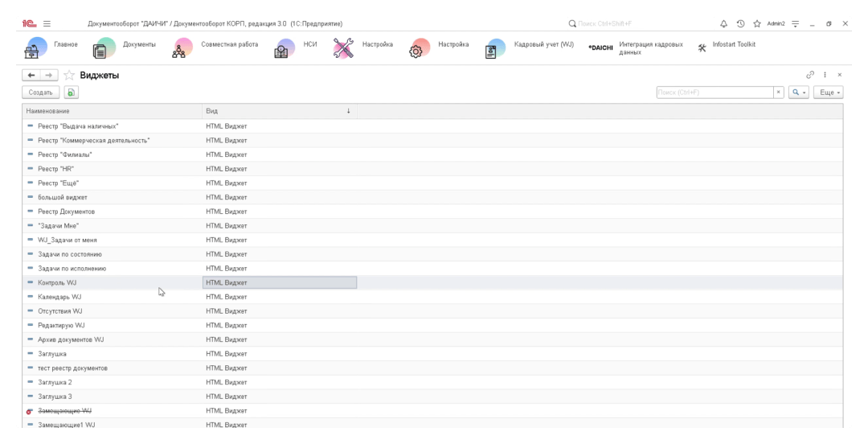The image size is (868, 444).
Task: Open Настройка section with tools icon
Action: coord(344,48)
